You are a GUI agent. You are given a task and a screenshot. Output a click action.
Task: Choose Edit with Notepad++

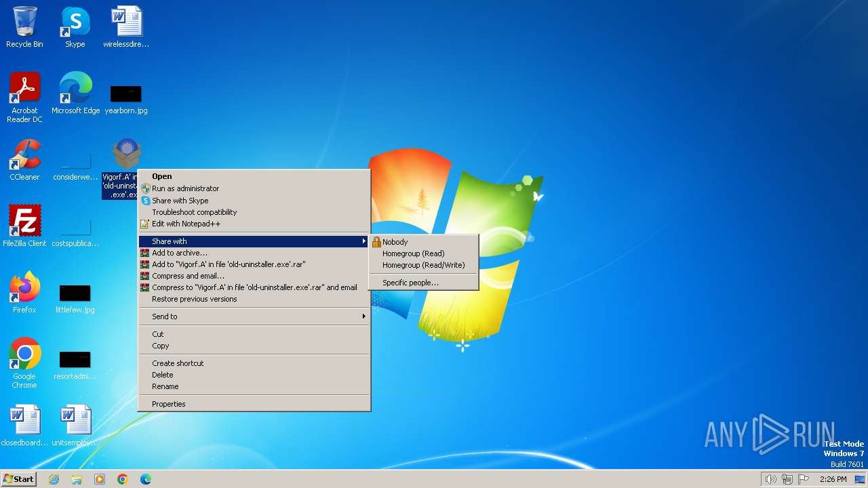[x=254, y=224]
